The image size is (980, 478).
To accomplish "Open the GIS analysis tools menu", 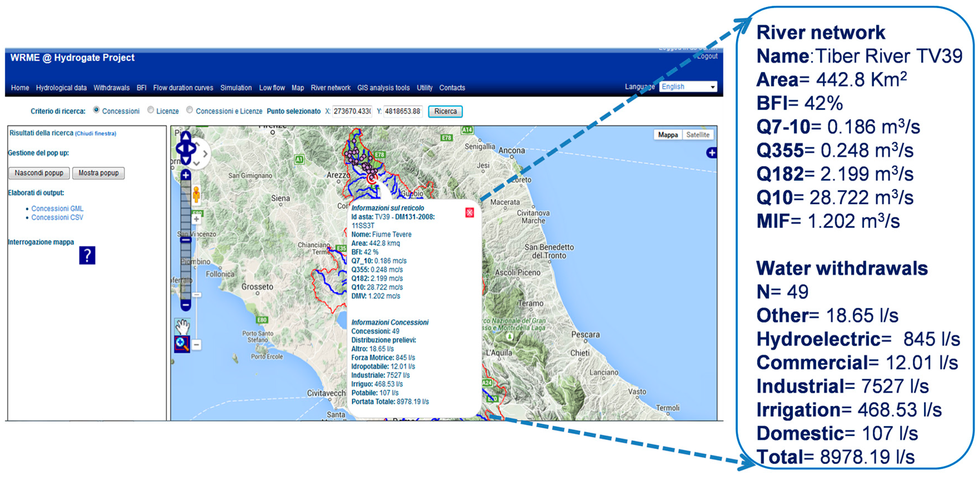I will 383,88.
